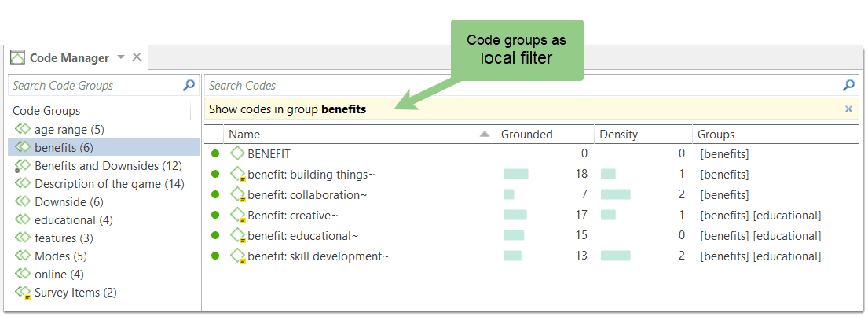Click the age range group icon
868x317 pixels.
point(22,130)
